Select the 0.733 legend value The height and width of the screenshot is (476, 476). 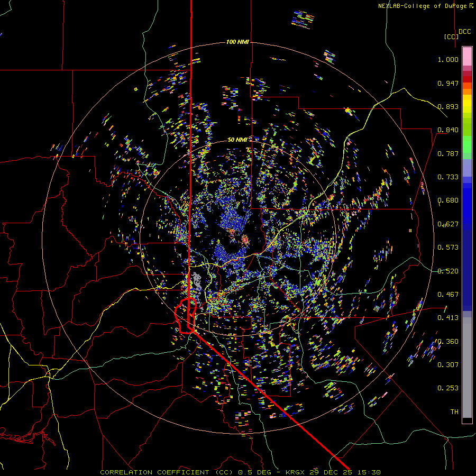coord(448,177)
